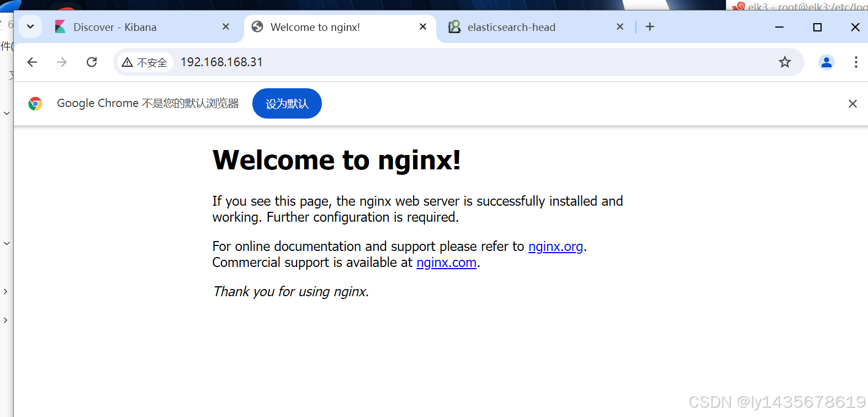Bookmark this page with the star icon
Image resolution: width=868 pixels, height=417 pixels.
(x=785, y=62)
